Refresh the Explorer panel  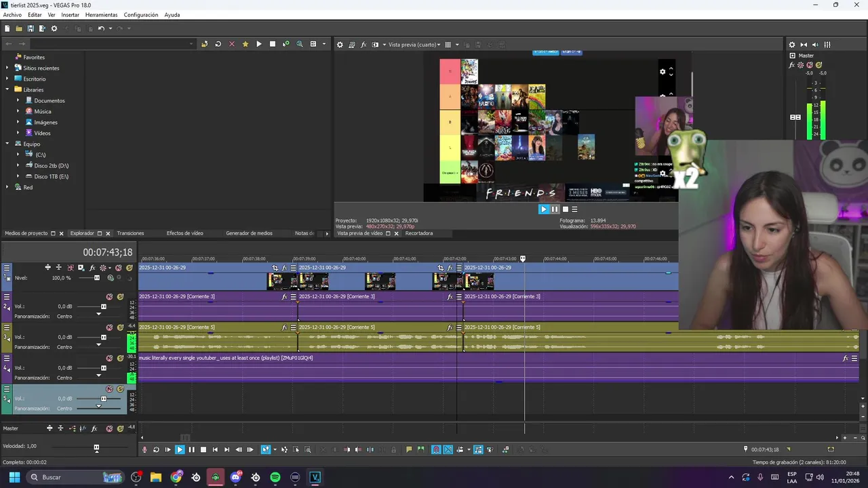pos(218,44)
